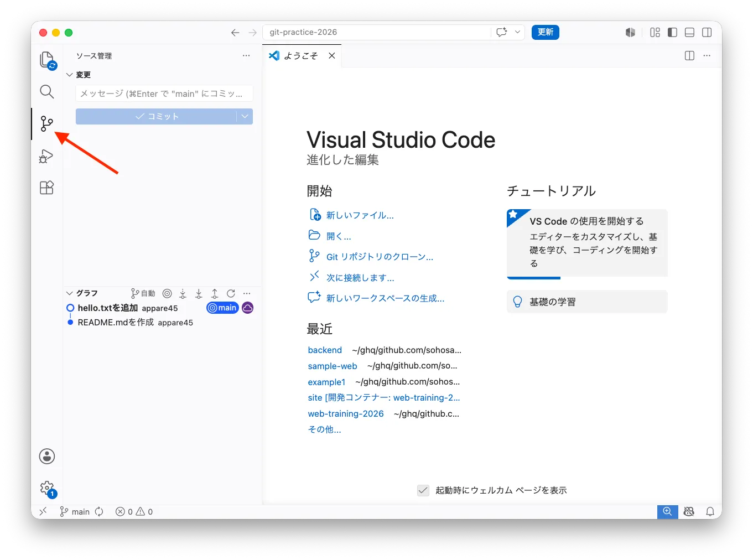Click the main branch in the status bar

click(75, 512)
